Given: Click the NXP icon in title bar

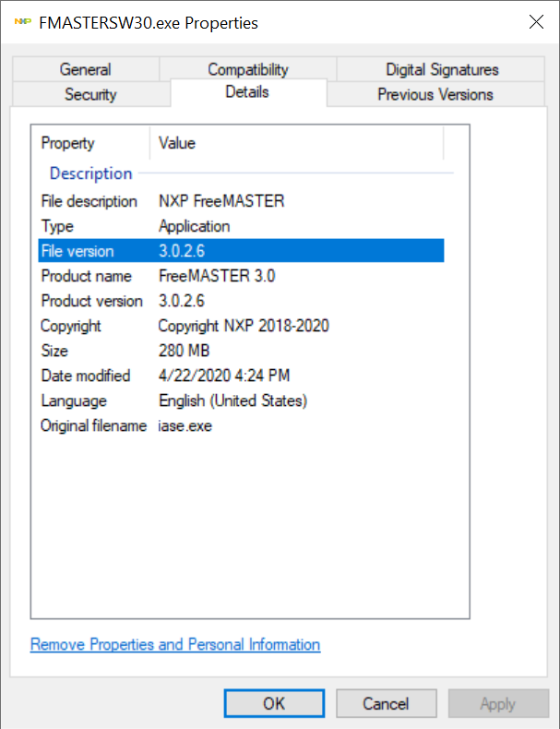Looking at the screenshot, I should [x=22, y=21].
